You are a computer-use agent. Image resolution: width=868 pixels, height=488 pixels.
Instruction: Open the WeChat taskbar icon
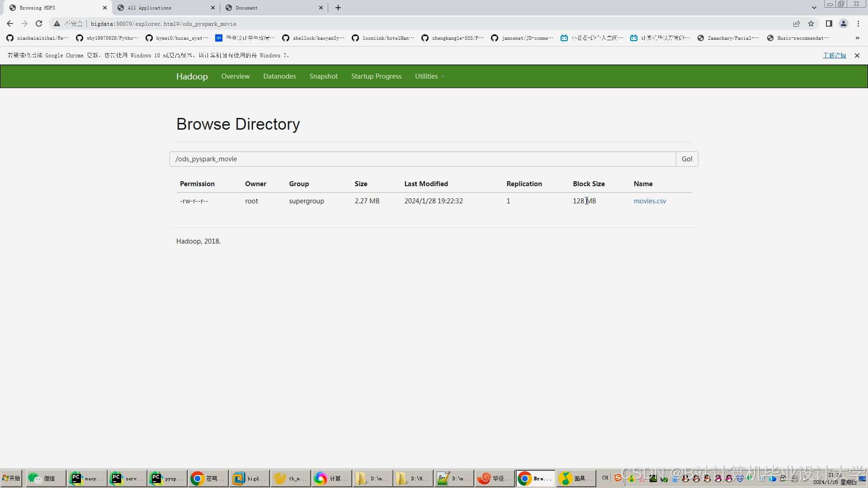(x=45, y=479)
